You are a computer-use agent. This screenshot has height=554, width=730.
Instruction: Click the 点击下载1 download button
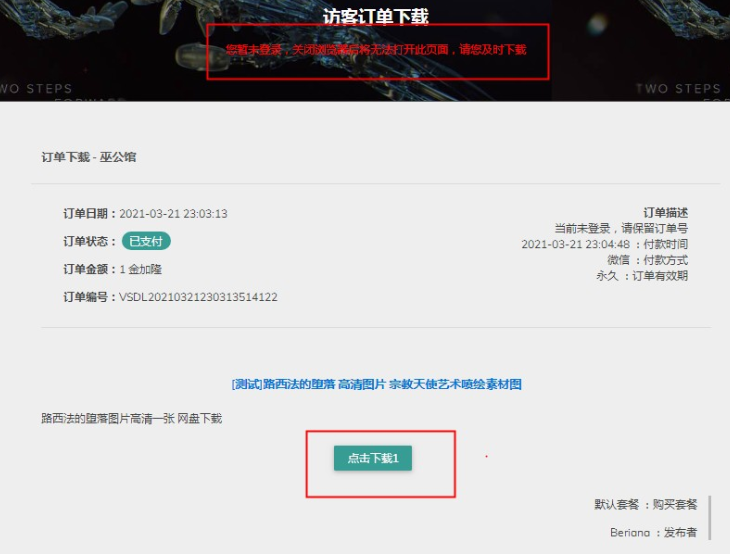372,458
